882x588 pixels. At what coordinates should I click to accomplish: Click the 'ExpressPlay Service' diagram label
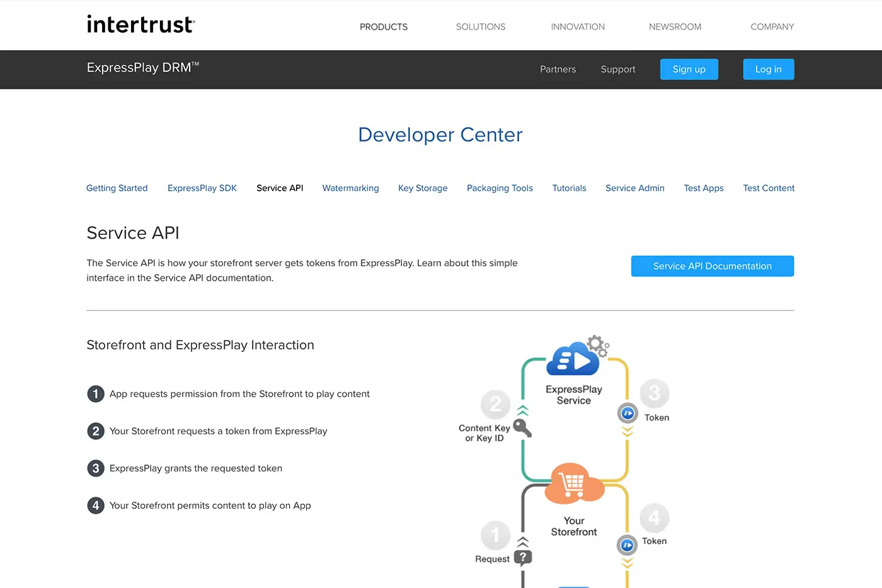click(x=574, y=395)
